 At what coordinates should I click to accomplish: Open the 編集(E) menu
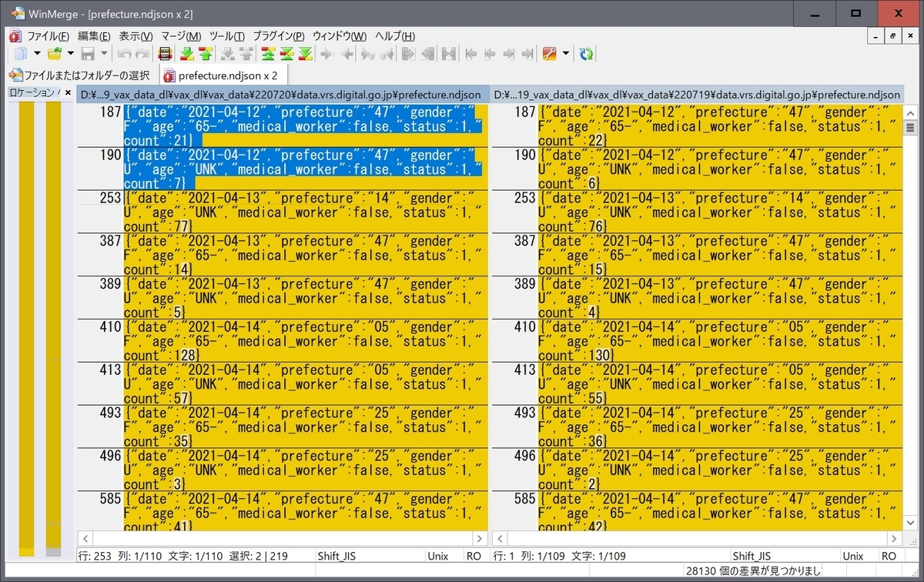(94, 36)
